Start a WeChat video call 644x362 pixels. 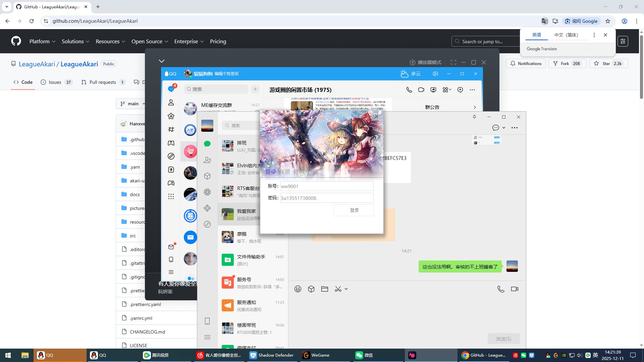pyautogui.click(x=515, y=289)
